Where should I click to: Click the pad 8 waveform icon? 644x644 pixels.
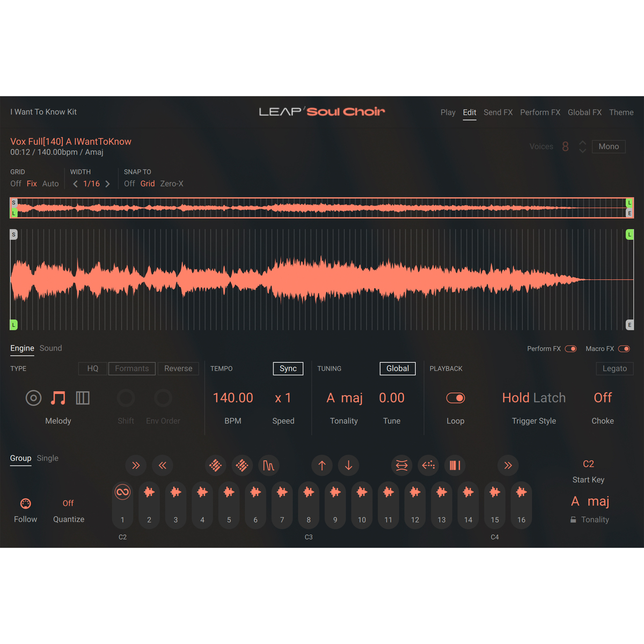309,492
